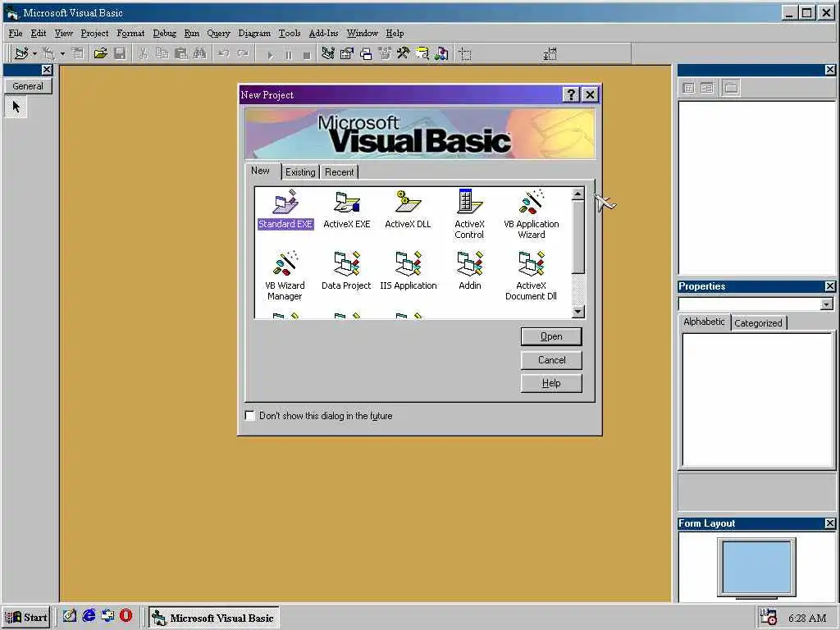Click the Open button in New Project
The image size is (840, 630).
pos(551,336)
